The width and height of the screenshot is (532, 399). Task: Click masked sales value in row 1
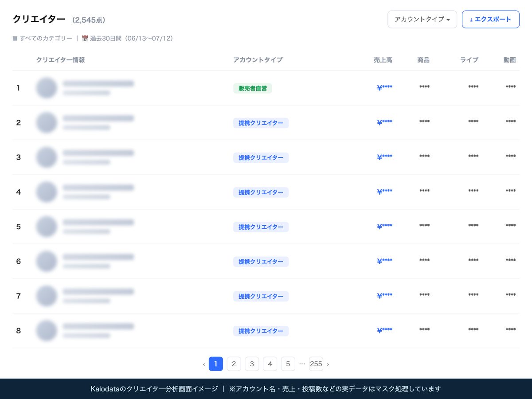click(x=384, y=88)
